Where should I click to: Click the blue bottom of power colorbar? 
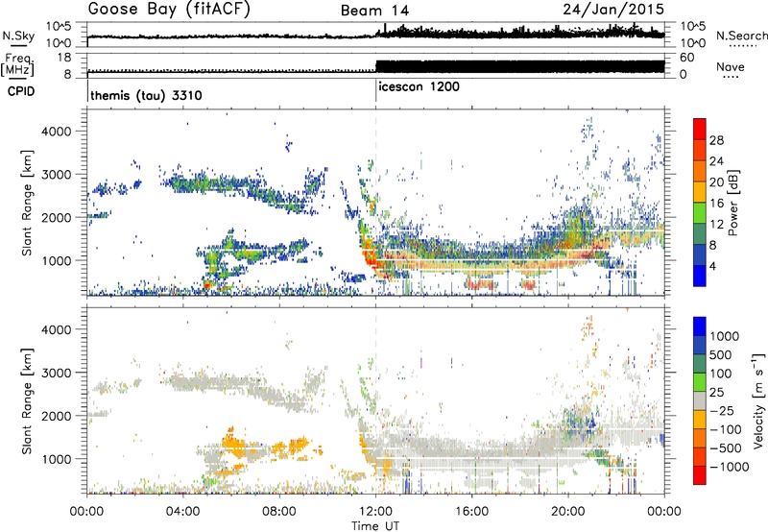700,276
